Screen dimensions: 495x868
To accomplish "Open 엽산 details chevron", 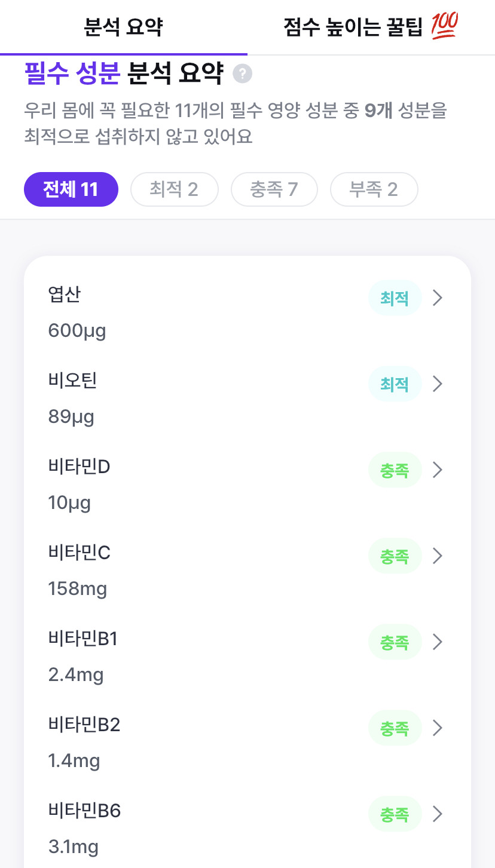I will click(x=438, y=297).
